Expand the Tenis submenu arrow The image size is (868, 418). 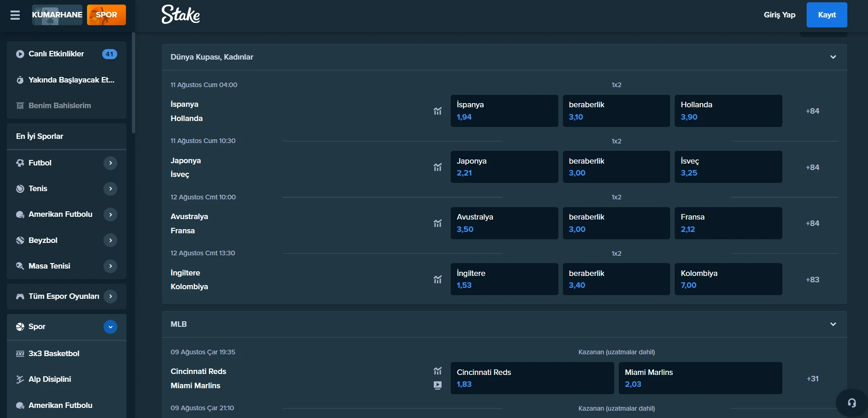[x=110, y=188]
